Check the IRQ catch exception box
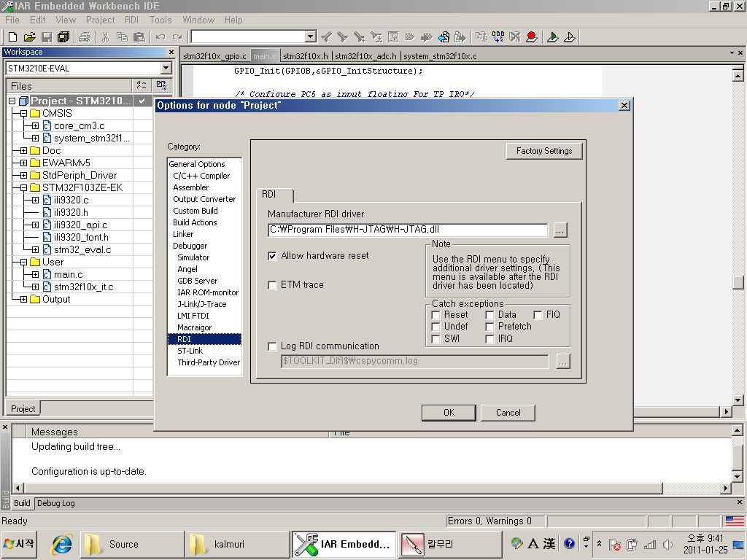The height and width of the screenshot is (560, 747). pos(489,339)
